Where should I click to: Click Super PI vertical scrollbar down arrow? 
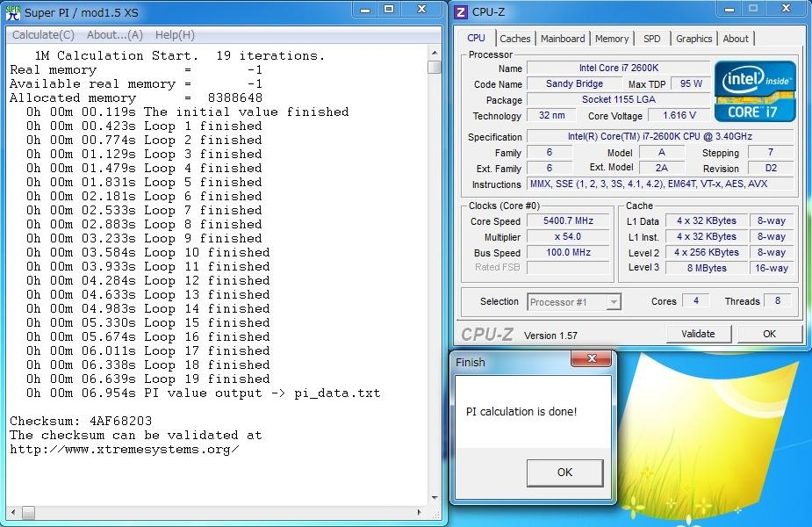435,497
